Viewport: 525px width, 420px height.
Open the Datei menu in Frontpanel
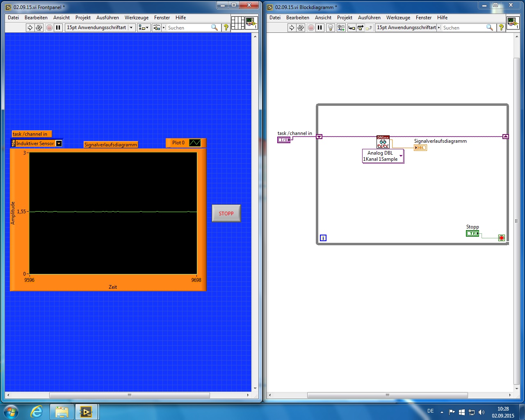point(14,18)
